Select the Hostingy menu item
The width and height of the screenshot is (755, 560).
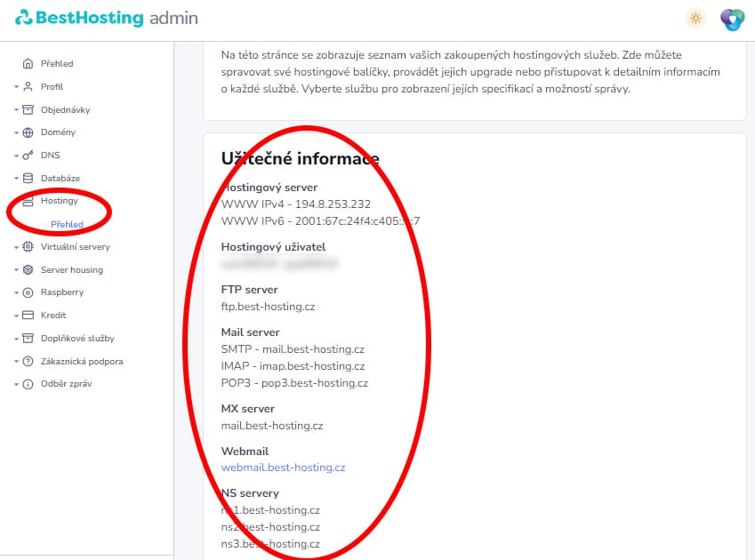[60, 201]
